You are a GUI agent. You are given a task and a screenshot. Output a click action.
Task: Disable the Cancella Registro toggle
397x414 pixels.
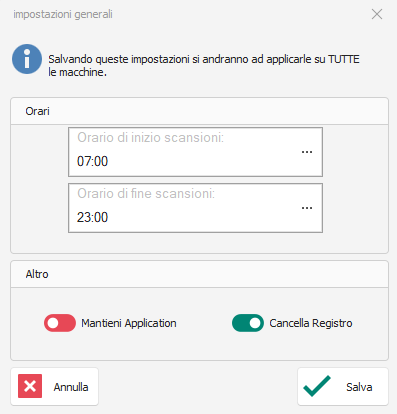(248, 323)
